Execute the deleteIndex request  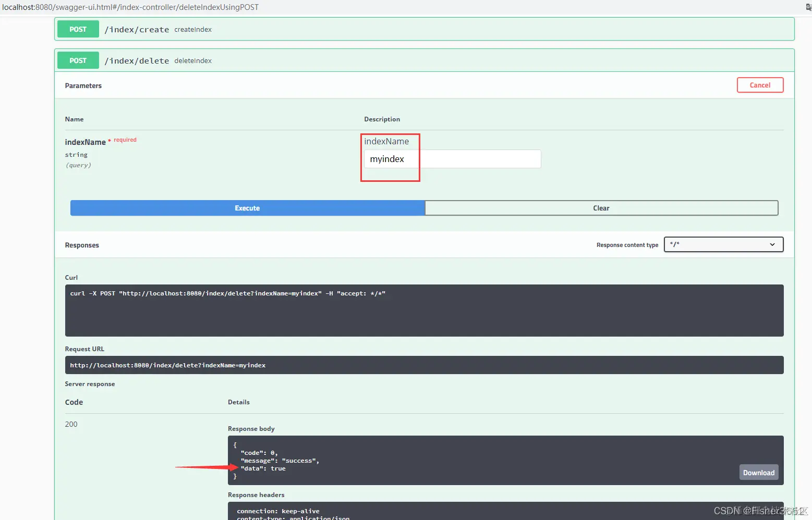pyautogui.click(x=247, y=208)
